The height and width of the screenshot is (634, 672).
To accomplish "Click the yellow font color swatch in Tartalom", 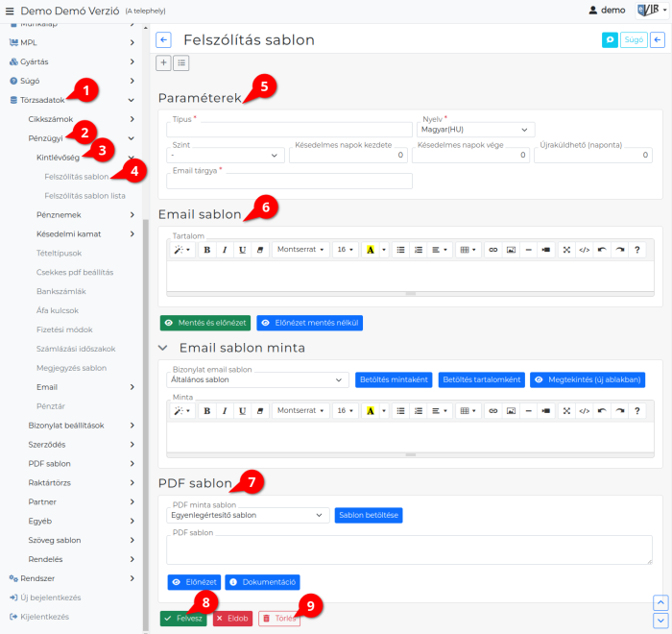I will 371,250.
